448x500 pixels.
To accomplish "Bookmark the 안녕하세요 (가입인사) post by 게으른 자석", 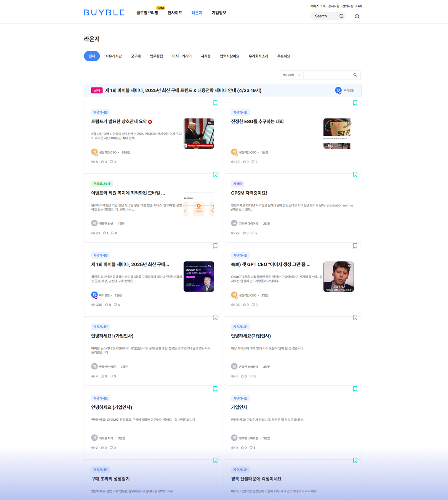I will point(215,389).
